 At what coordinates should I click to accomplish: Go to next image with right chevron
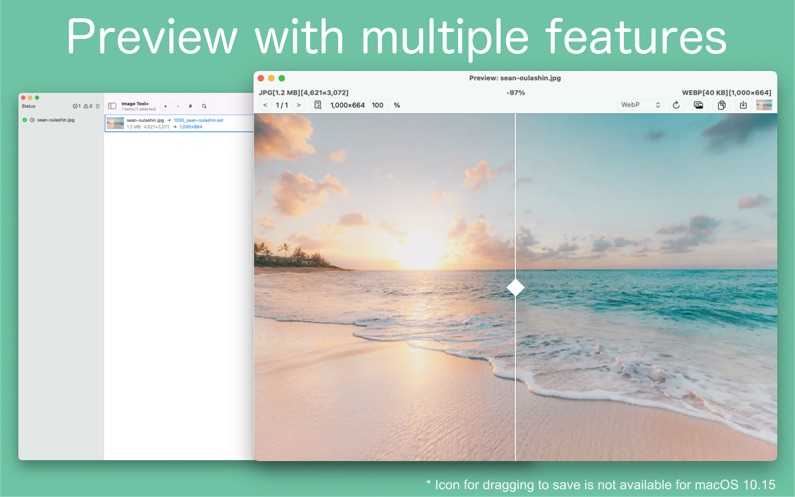298,105
